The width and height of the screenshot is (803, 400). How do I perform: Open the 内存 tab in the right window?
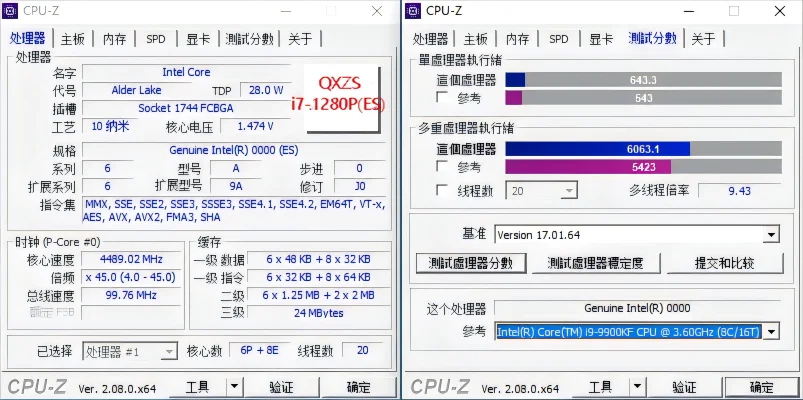(x=517, y=38)
